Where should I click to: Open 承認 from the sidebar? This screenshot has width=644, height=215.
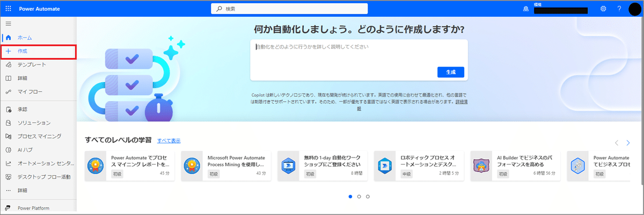(x=22, y=109)
